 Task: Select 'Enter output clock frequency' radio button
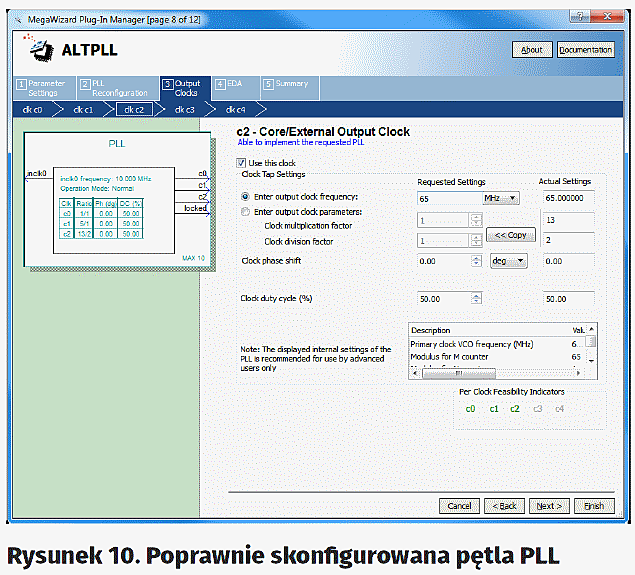tap(246, 198)
